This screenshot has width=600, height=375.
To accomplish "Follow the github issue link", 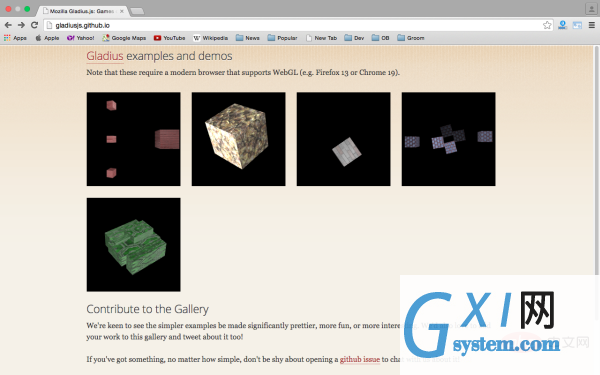I will tap(360, 359).
